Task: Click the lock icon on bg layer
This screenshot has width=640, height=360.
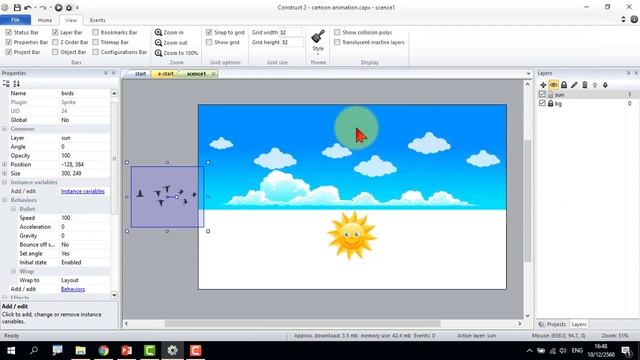Action: tap(551, 104)
